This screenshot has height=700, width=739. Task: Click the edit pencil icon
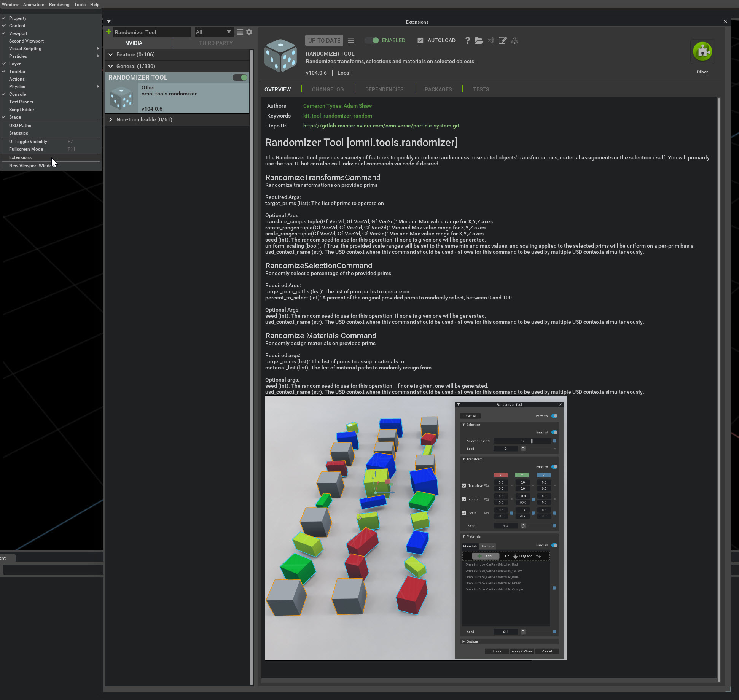coord(503,40)
